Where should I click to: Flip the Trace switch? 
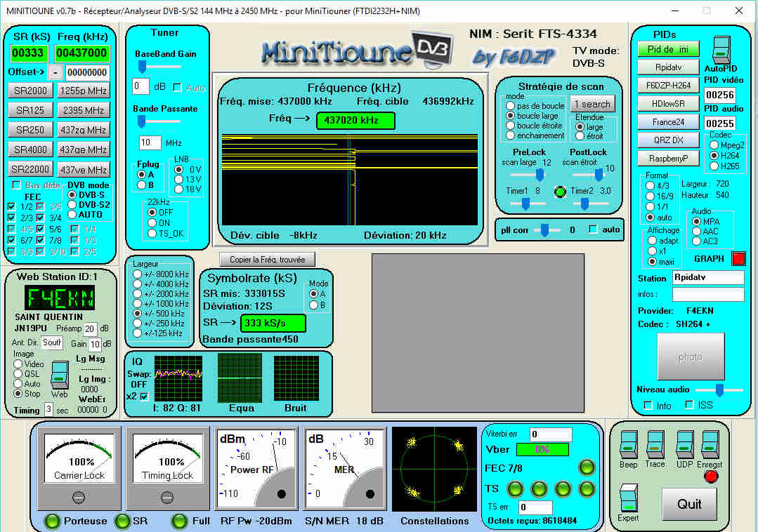pos(655,445)
